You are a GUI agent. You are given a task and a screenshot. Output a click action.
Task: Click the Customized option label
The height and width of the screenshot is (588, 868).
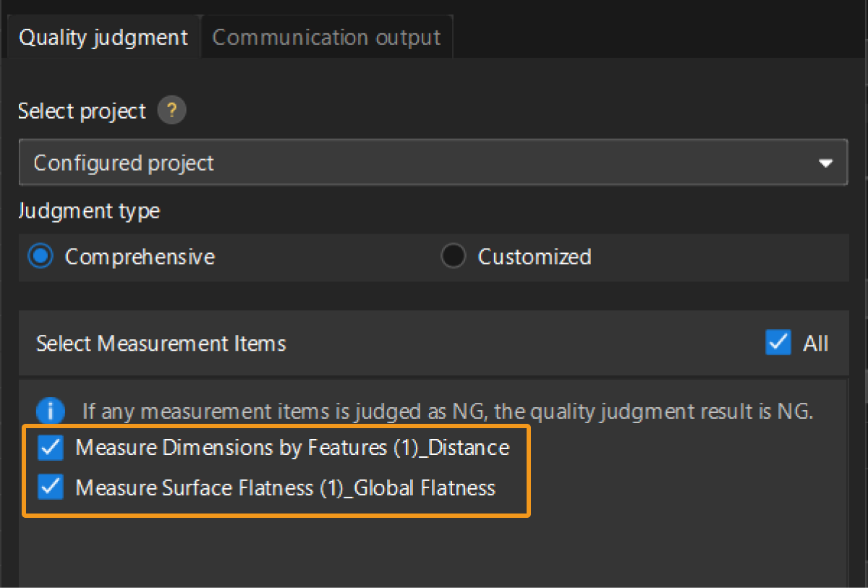[x=535, y=257]
